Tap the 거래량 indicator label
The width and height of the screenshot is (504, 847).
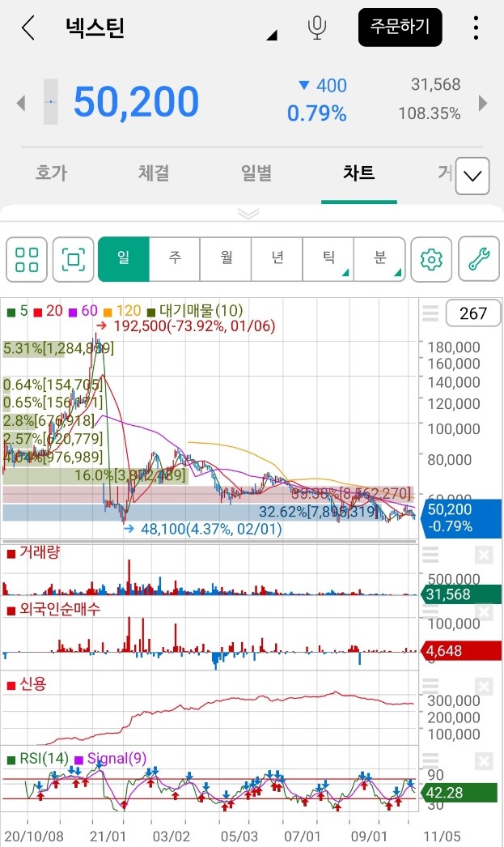pos(33,552)
